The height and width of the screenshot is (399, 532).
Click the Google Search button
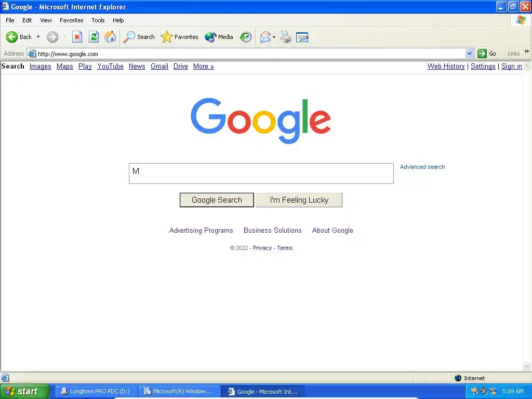tap(217, 200)
